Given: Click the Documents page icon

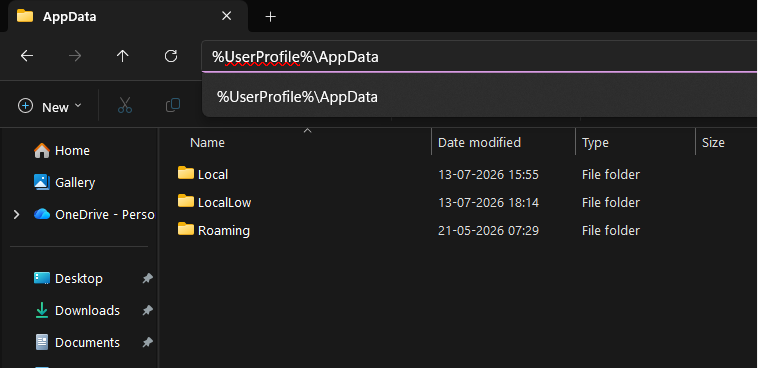Looking at the screenshot, I should click(x=42, y=342).
